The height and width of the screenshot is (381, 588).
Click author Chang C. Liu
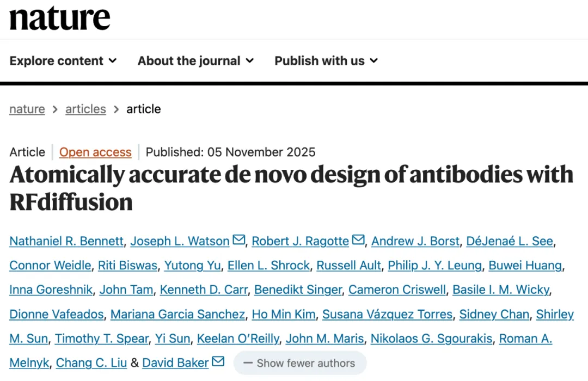click(93, 362)
